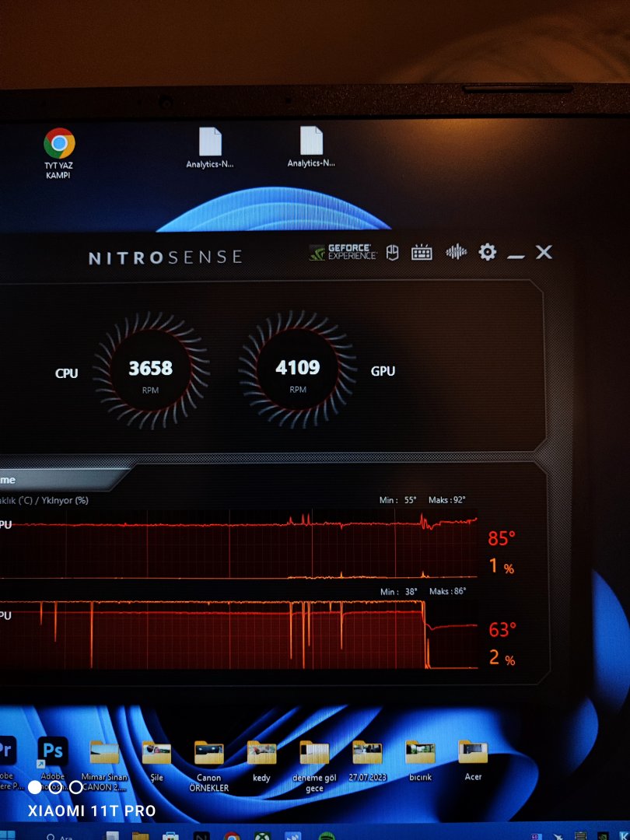
Task: Open the keyboard settings icon in NitroSense
Action: pyautogui.click(x=422, y=252)
